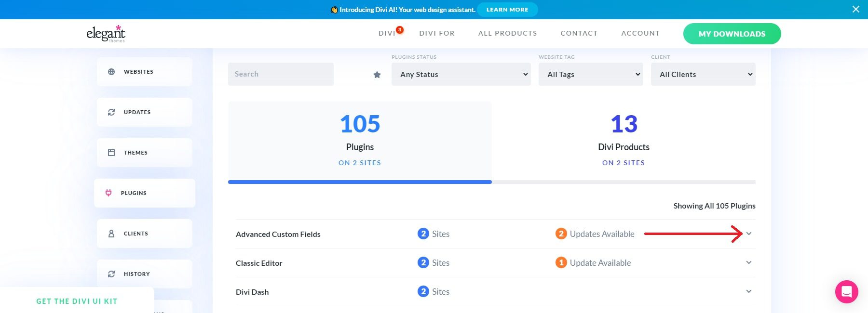Expand the Classic Editor row
The width and height of the screenshot is (868, 313).
[x=749, y=262]
